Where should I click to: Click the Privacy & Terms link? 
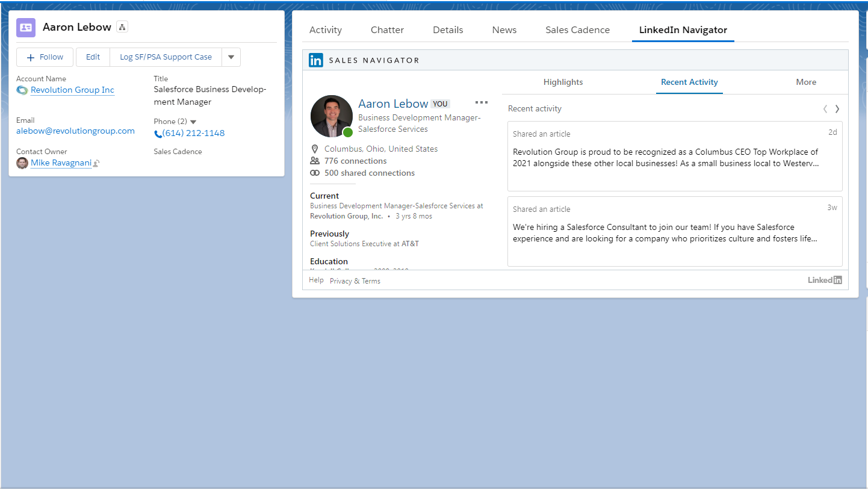(x=355, y=281)
